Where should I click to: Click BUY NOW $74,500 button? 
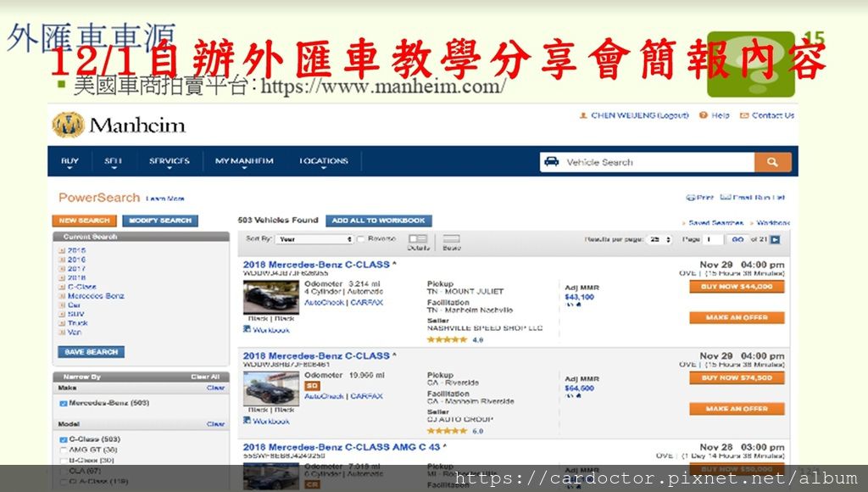[x=737, y=377]
